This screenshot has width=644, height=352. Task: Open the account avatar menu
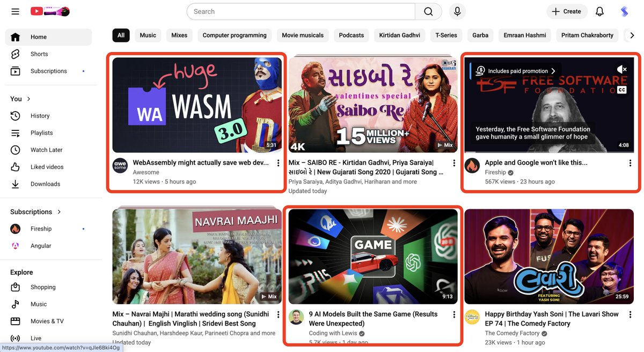[624, 11]
